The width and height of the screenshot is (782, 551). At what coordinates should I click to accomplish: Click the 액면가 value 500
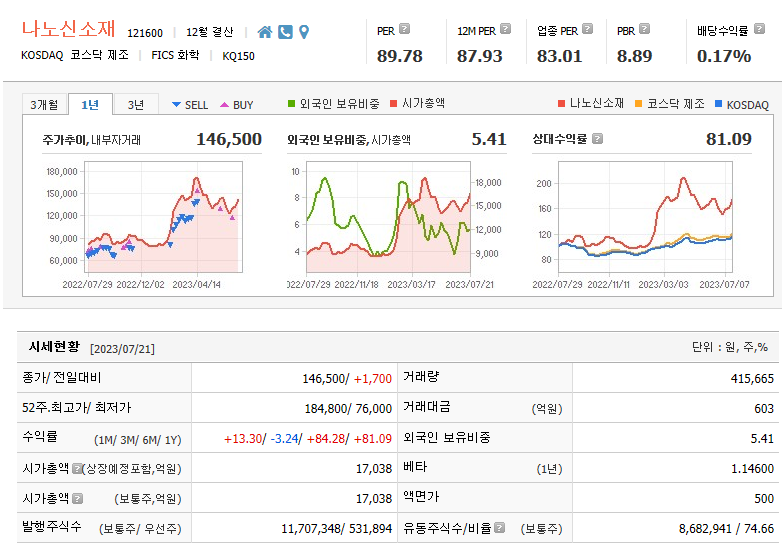[764, 498]
